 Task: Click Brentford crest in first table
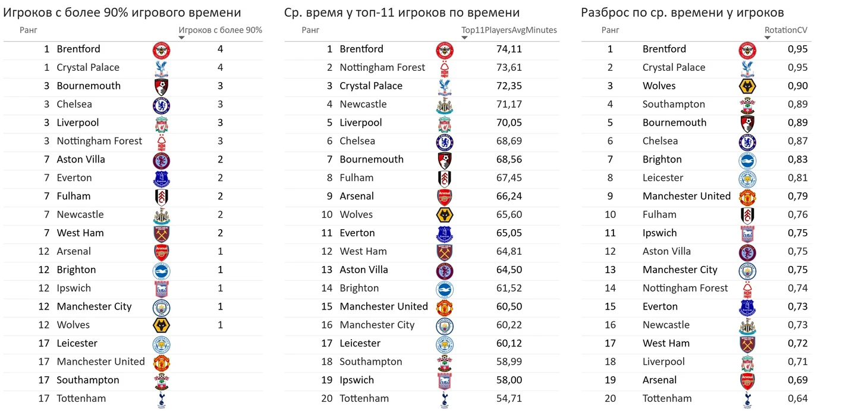(162, 50)
